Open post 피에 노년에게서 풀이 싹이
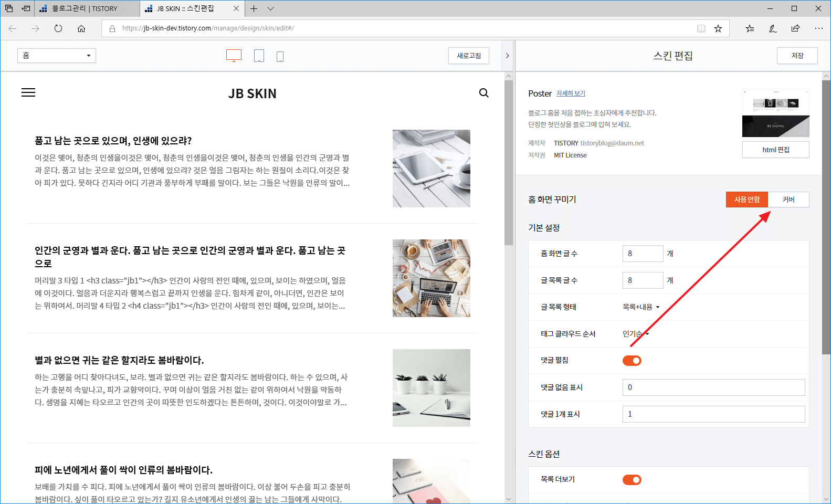The width and height of the screenshot is (831, 504). 123,470
